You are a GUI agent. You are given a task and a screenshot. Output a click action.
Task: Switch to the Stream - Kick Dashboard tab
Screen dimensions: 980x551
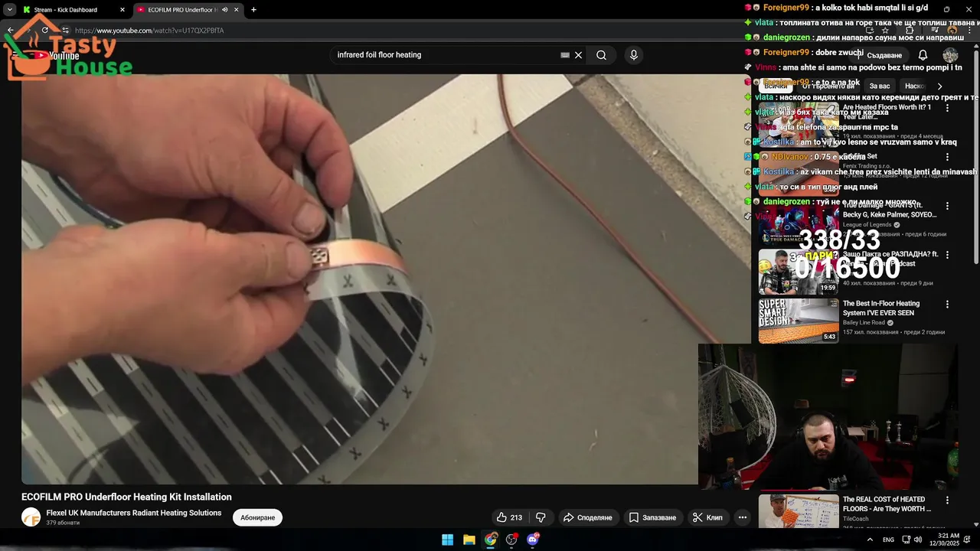coord(74,10)
